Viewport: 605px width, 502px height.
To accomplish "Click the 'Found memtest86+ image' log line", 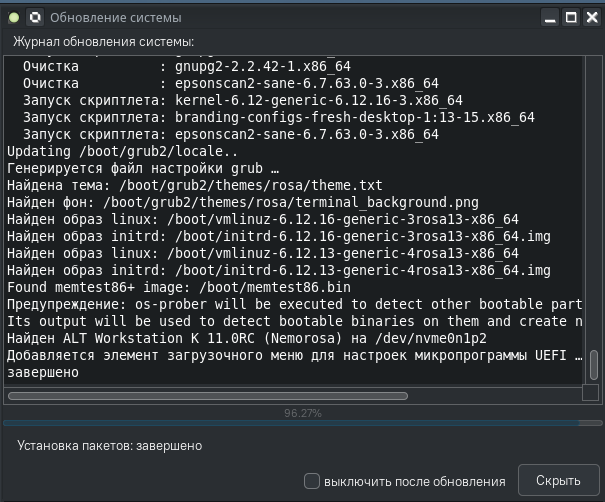I will click(x=179, y=287).
